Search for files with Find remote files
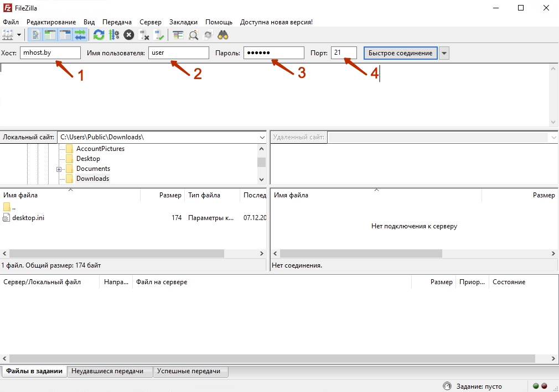 click(222, 35)
